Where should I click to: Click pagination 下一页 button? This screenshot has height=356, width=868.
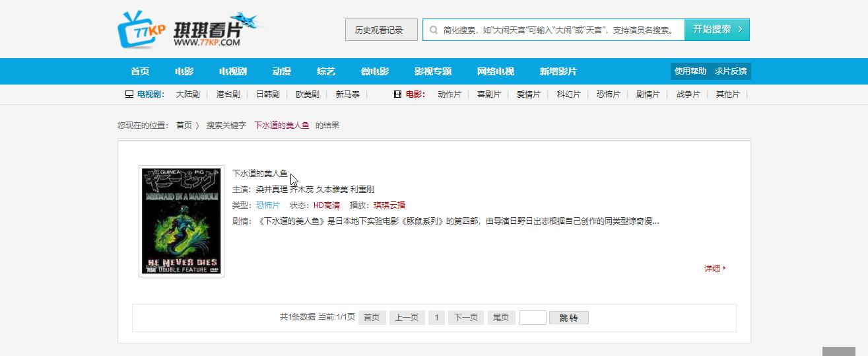click(466, 318)
